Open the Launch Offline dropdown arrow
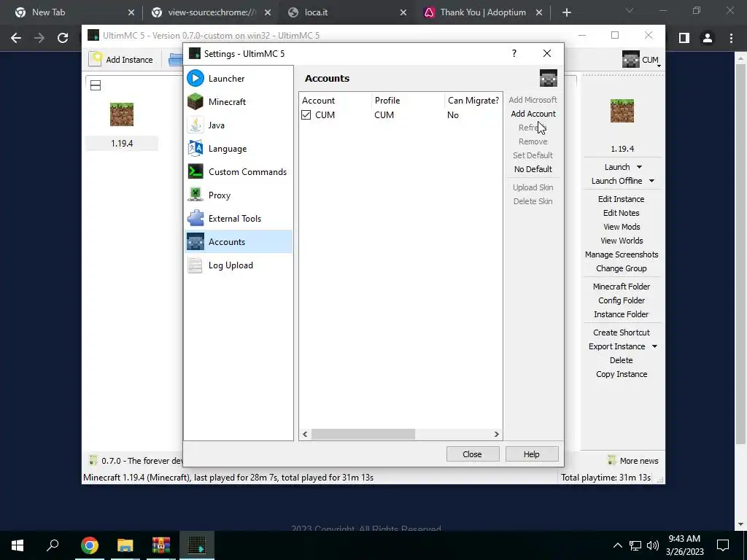 [x=651, y=181]
